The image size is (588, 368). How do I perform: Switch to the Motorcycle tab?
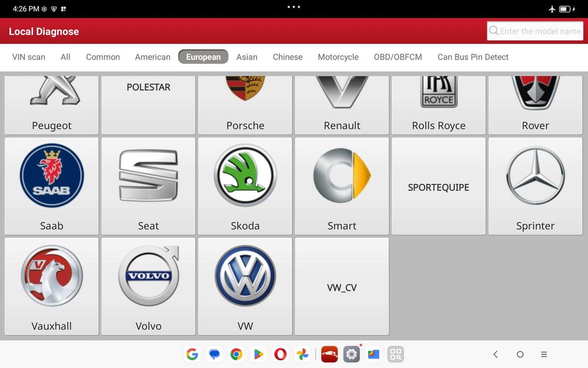click(338, 57)
